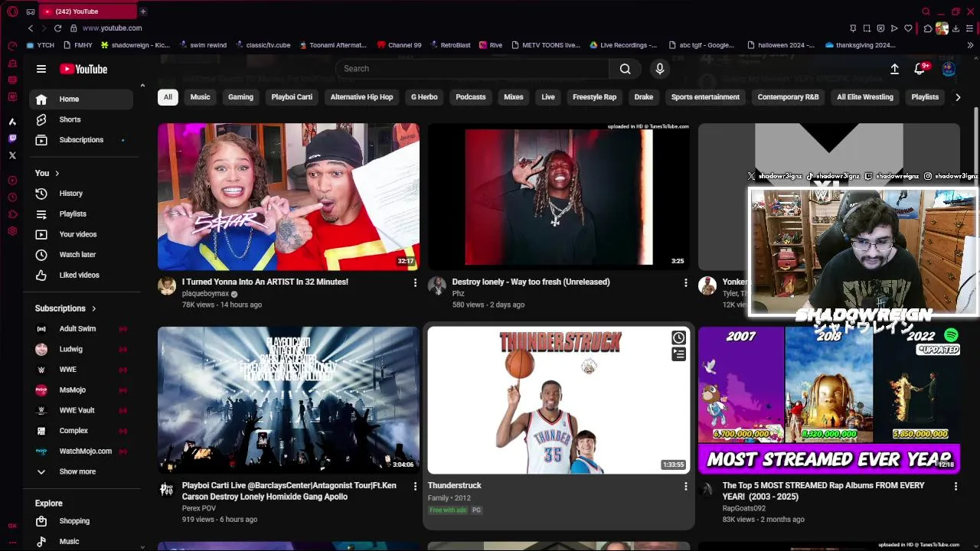Viewport: 980px width, 551px height.
Task: Open Twitch in the Opera sidebar
Action: point(12,139)
